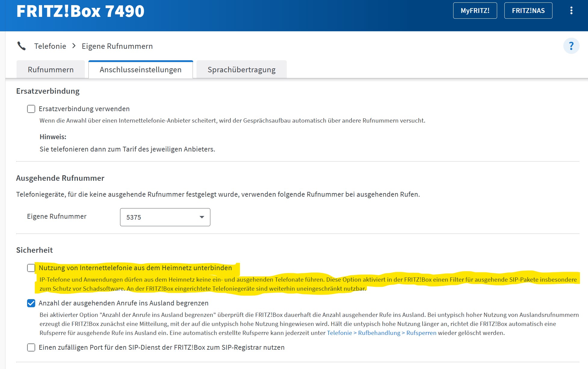Click the FRITZ!Box 7490 title
The image size is (588, 369).
(80, 11)
